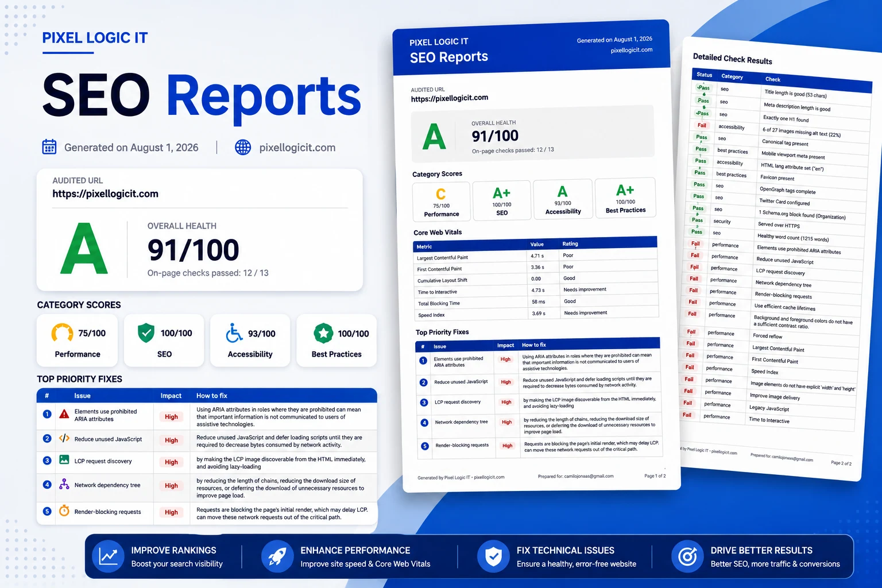This screenshot has width=882, height=588.
Task: Click the Improve Rankings chart icon
Action: tap(108, 556)
